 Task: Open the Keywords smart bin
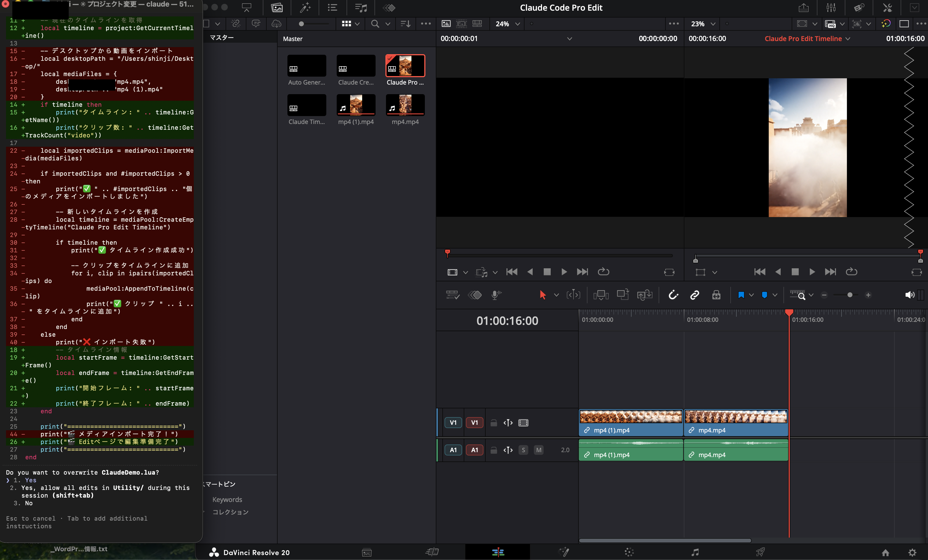tap(227, 499)
